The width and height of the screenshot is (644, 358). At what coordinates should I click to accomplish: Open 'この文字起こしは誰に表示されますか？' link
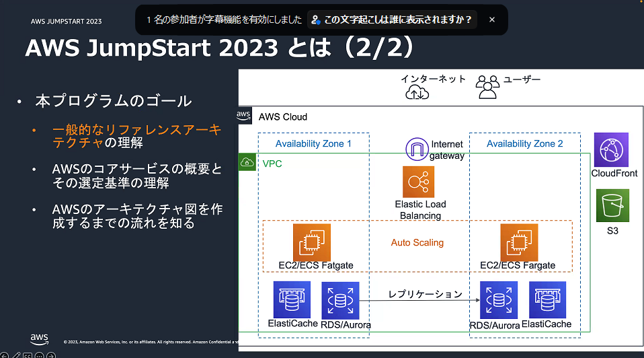(392, 20)
